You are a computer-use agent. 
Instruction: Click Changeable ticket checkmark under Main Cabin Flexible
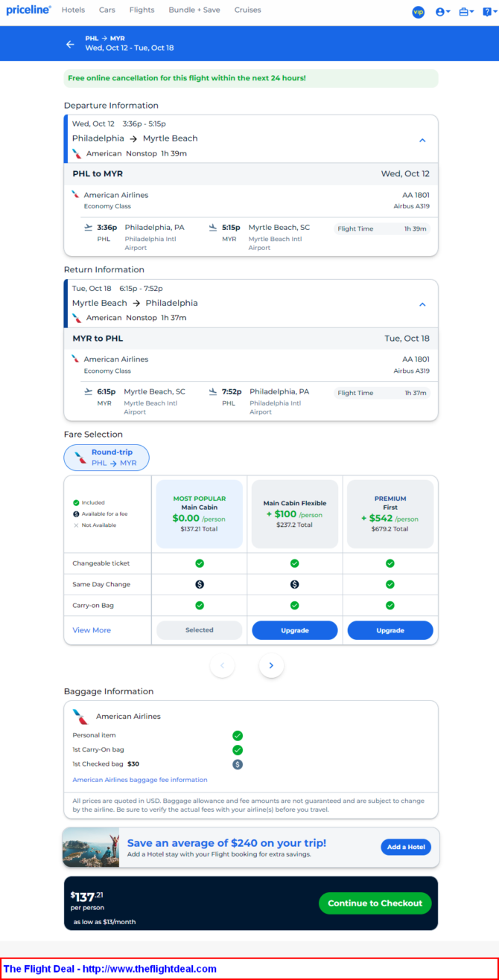295,563
